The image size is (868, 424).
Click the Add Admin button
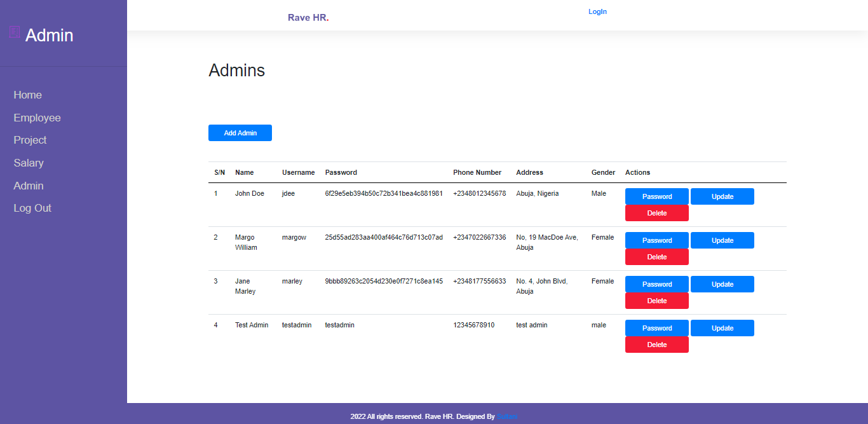pos(240,133)
